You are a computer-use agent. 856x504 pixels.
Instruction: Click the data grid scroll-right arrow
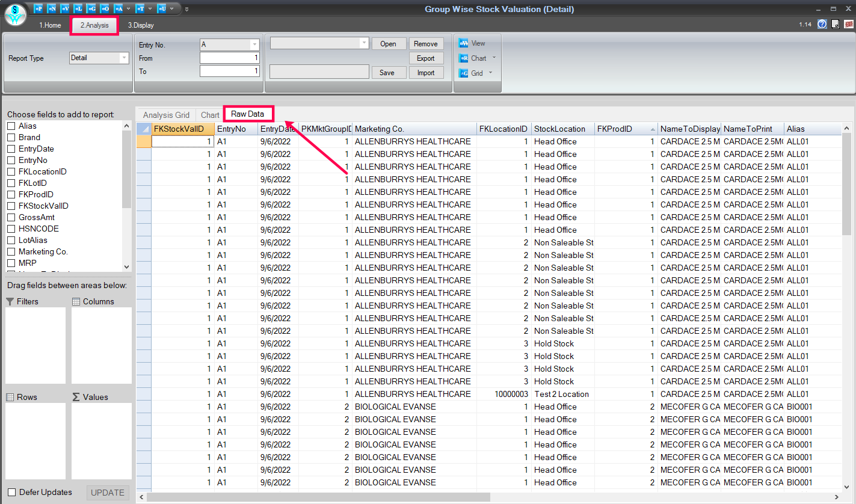coord(837,497)
